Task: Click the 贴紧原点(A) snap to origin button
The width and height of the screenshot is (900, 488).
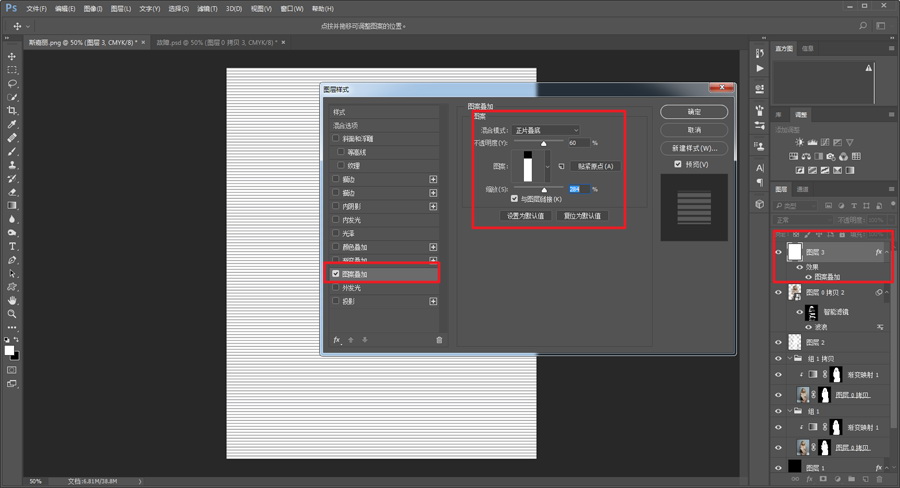Action: [x=595, y=166]
